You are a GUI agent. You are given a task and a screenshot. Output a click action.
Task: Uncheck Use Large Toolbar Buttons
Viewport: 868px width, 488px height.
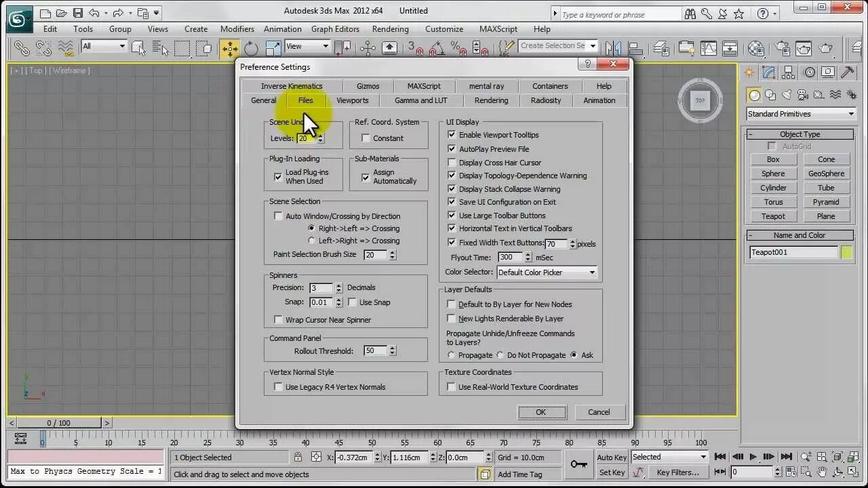[x=452, y=216]
